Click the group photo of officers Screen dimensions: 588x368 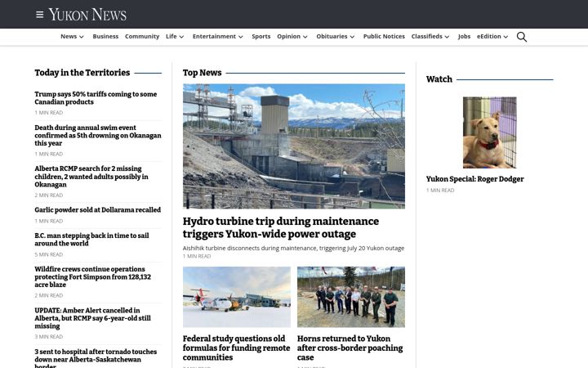point(351,297)
